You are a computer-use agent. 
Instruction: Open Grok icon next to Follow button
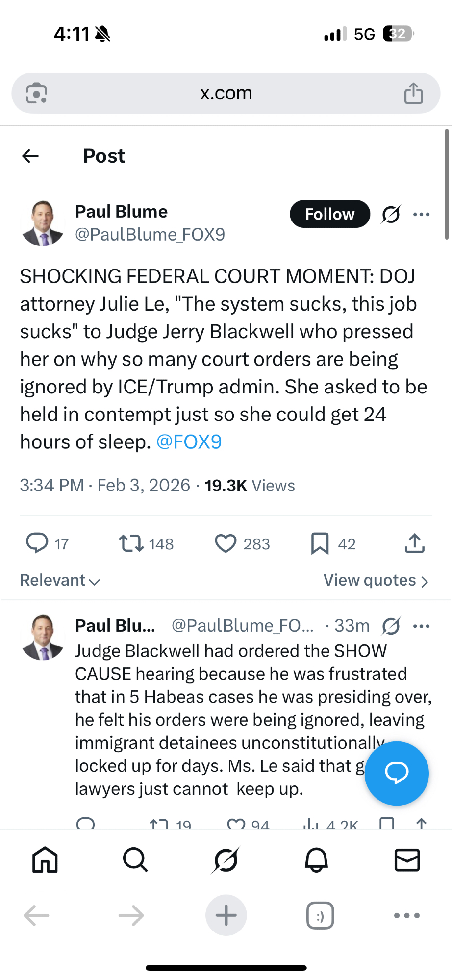click(391, 214)
